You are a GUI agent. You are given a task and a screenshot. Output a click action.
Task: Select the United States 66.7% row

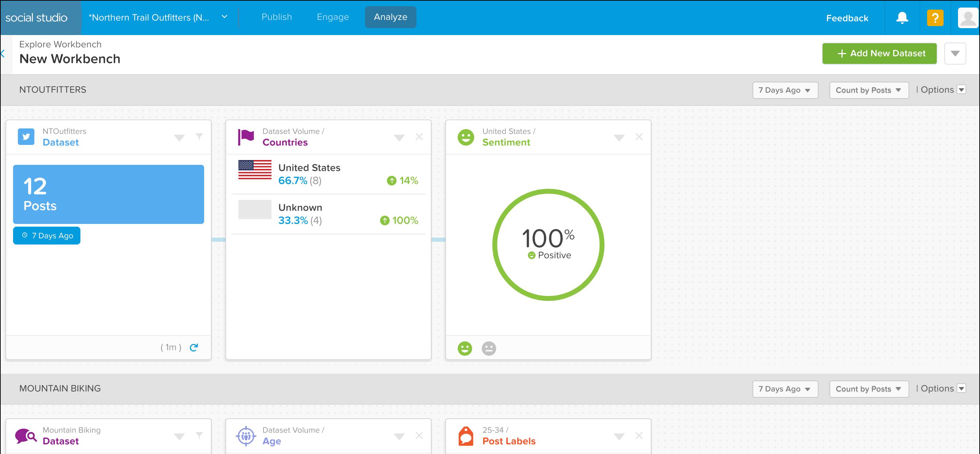pos(328,174)
